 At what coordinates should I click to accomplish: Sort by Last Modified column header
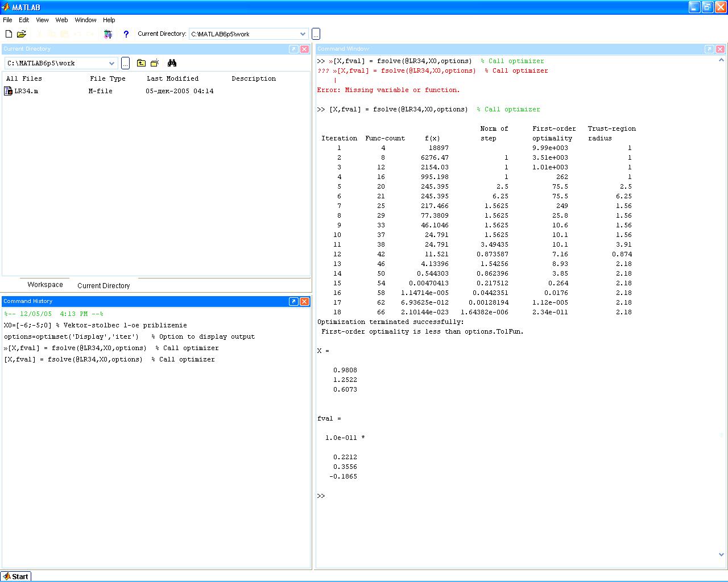click(x=172, y=78)
